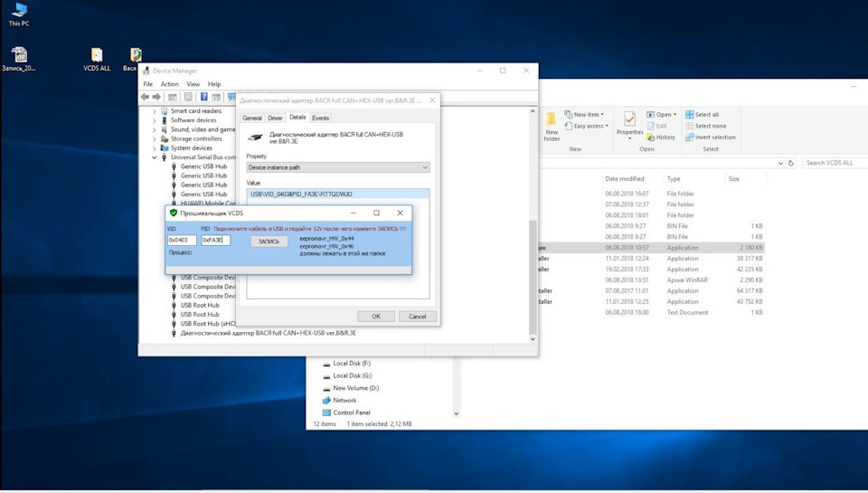This screenshot has height=493, width=868.
Task: Select New Volume (D:) in navigation pane
Action: tap(355, 388)
